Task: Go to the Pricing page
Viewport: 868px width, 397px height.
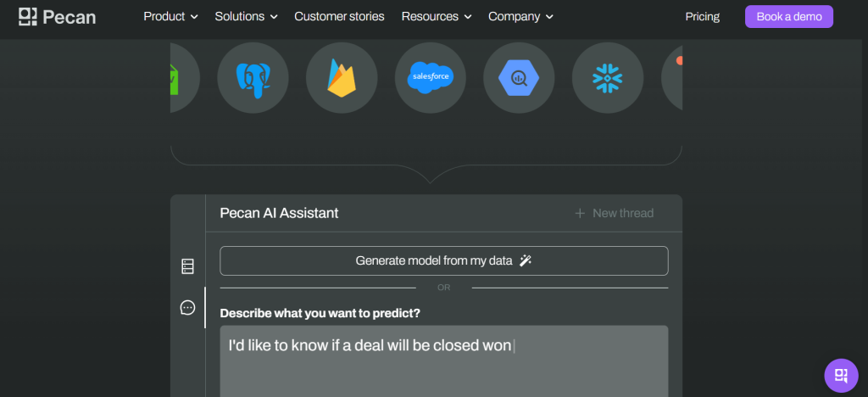Action: tap(703, 17)
